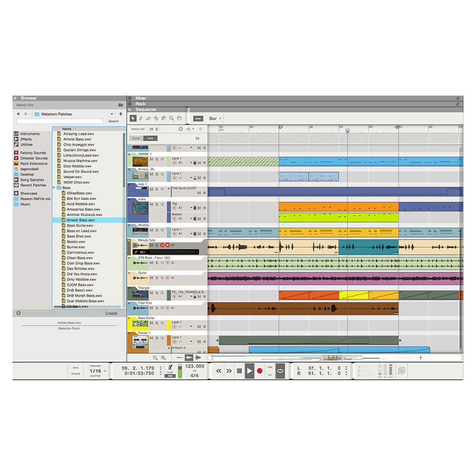Click the Fast Forward transport button
476x476 pixels.
pos(229,371)
